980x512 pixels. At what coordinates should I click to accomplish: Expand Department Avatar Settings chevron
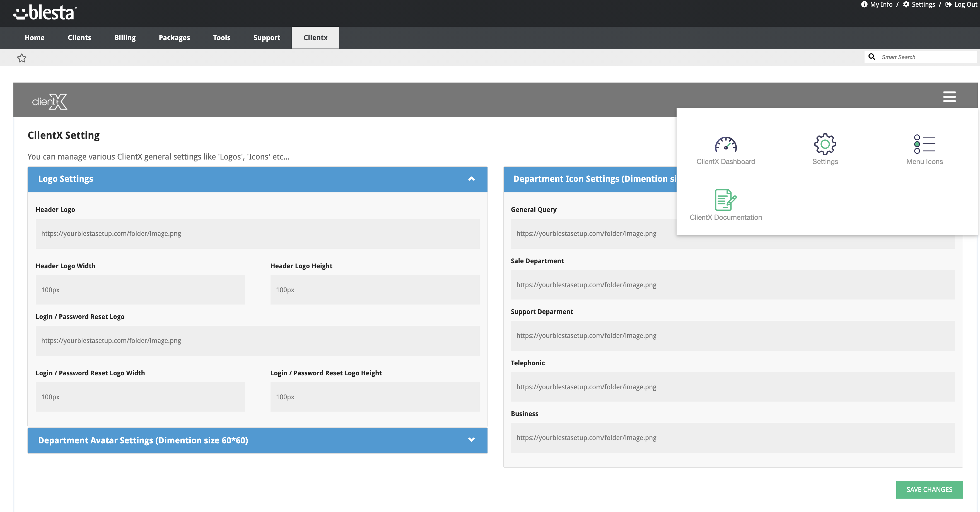point(471,440)
